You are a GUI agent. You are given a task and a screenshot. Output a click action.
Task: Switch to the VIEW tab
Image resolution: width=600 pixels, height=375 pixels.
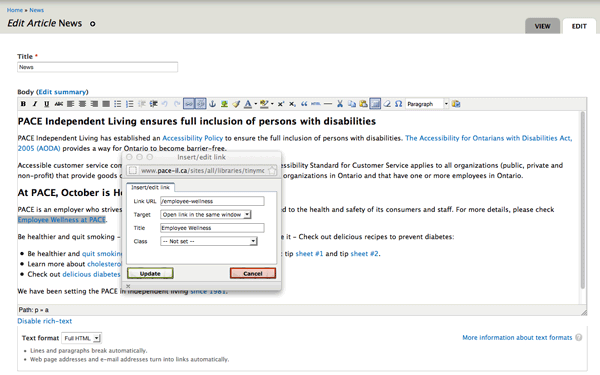542,26
